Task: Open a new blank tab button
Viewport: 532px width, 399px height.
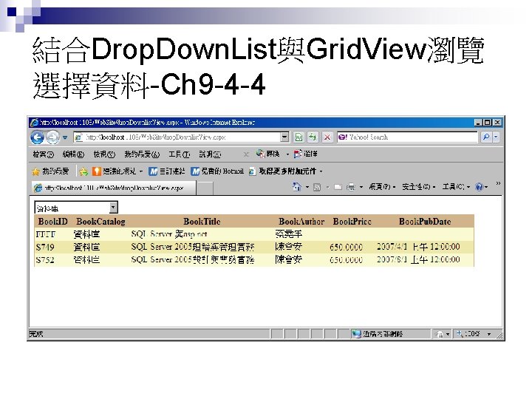Action: 205,188
